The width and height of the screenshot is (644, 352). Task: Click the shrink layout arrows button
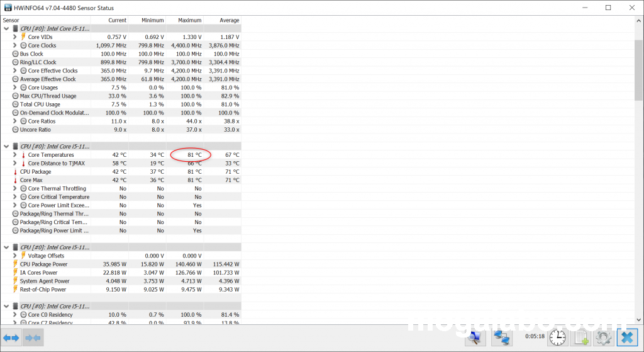point(33,338)
